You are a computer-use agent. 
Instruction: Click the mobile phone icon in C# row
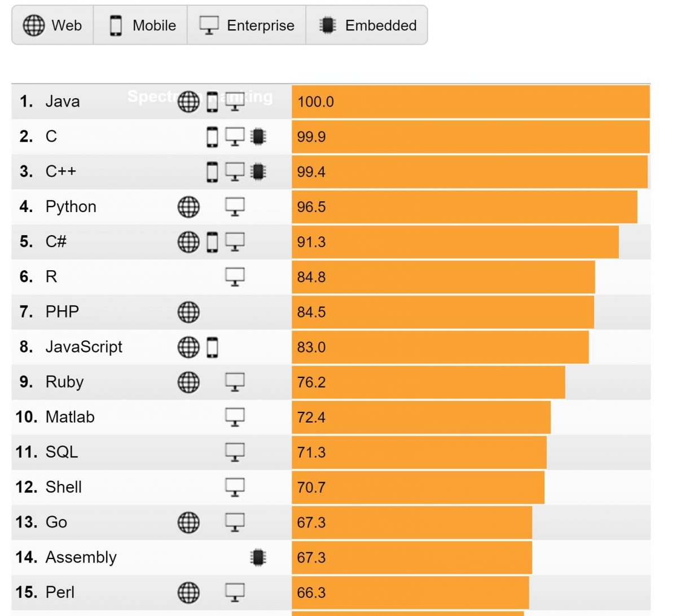(212, 241)
